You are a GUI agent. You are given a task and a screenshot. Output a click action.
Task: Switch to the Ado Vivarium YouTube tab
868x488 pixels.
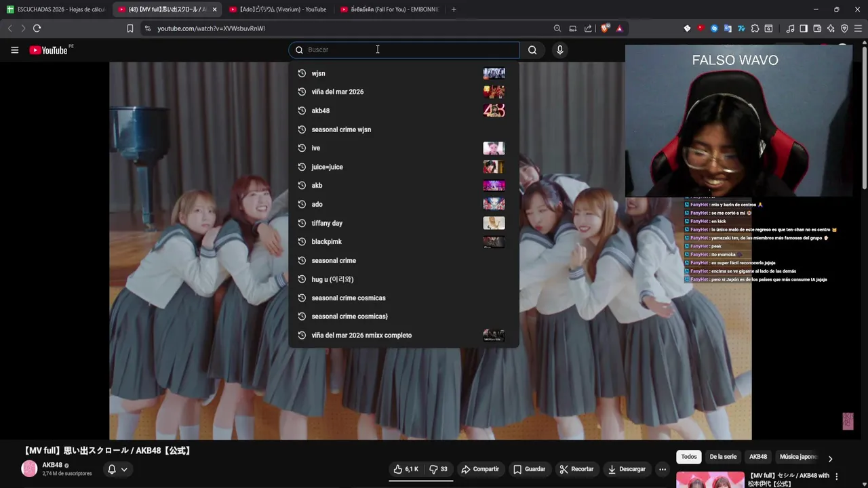278,9
